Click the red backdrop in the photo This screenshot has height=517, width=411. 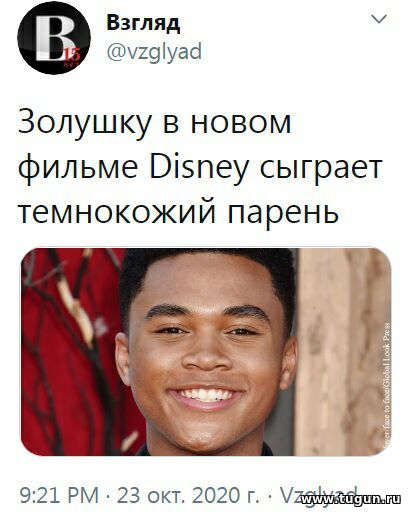tap(68, 352)
